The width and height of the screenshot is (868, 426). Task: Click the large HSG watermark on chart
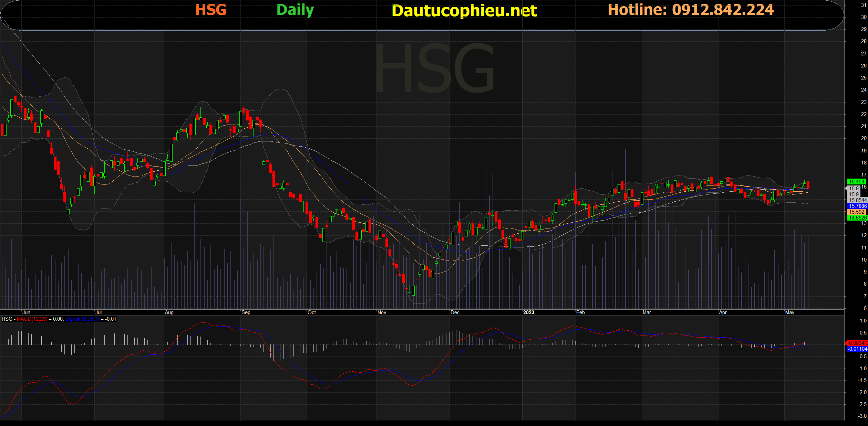coord(435,68)
